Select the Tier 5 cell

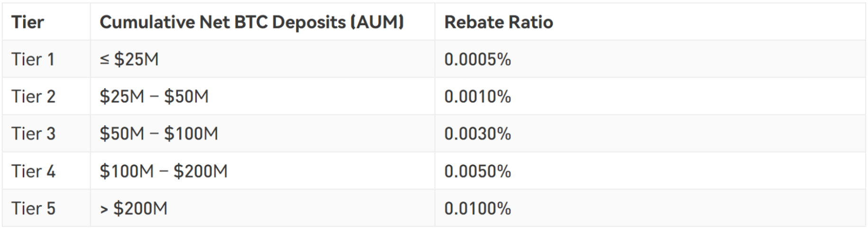click(x=33, y=209)
